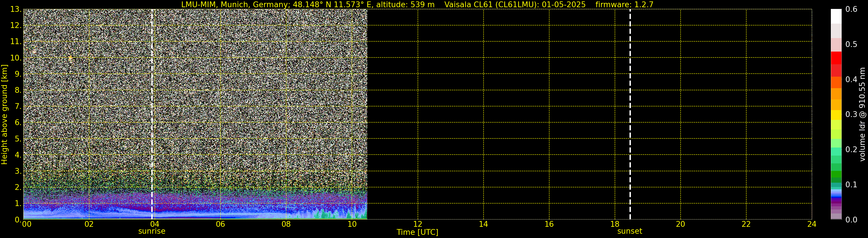Click the height axis tick '10.'
This screenshot has width=868, height=238.
[x=16, y=58]
